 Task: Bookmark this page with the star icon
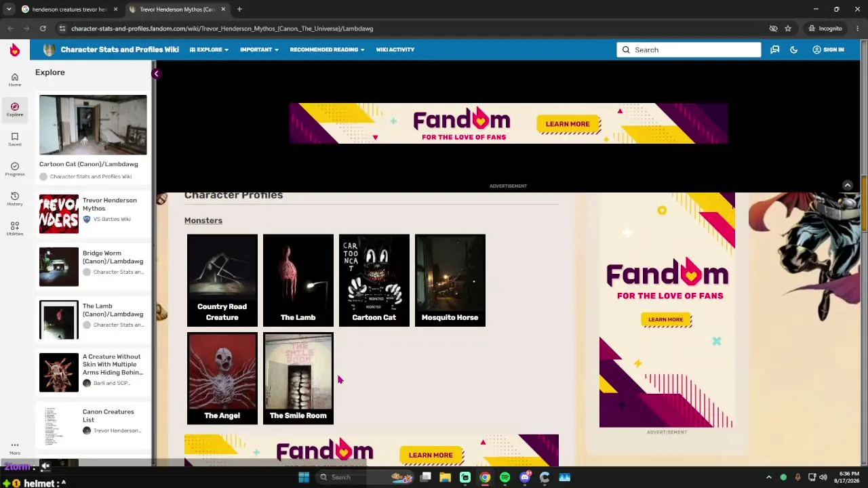point(788,28)
